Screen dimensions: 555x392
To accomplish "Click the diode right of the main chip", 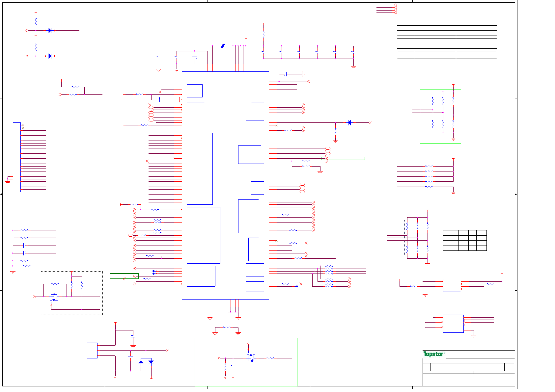I will tap(349, 123).
